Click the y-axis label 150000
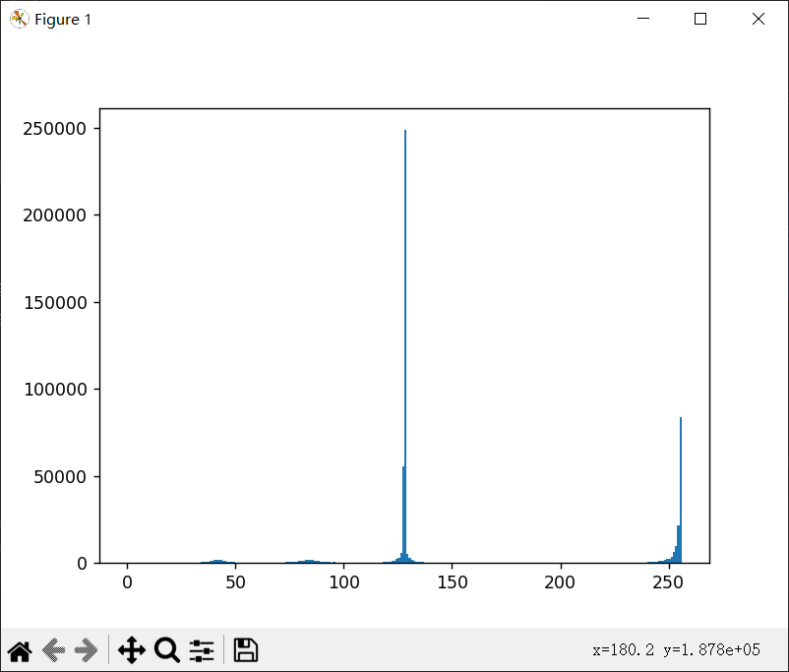The width and height of the screenshot is (789, 672). coord(55,303)
